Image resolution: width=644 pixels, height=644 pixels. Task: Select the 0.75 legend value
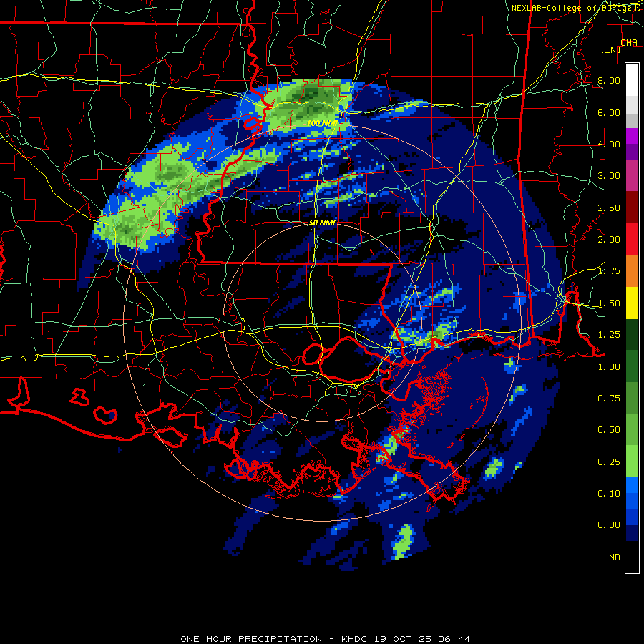point(609,399)
